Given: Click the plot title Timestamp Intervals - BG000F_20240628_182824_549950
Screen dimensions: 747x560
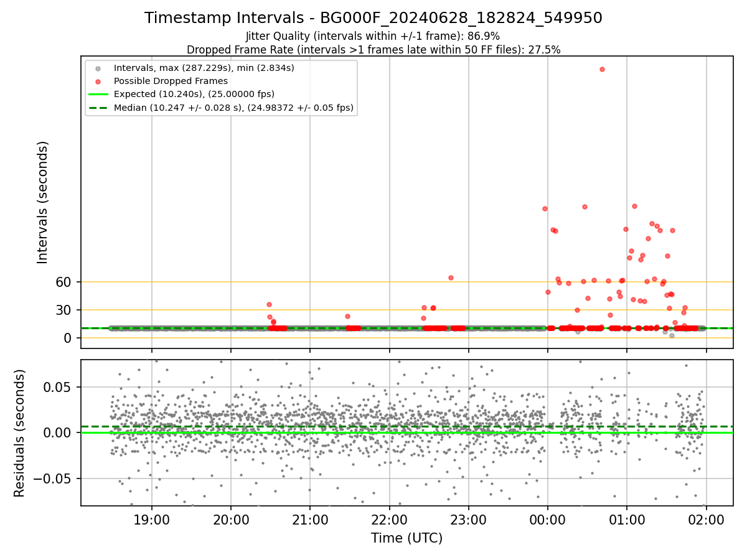Looking at the screenshot, I should coord(374,18).
